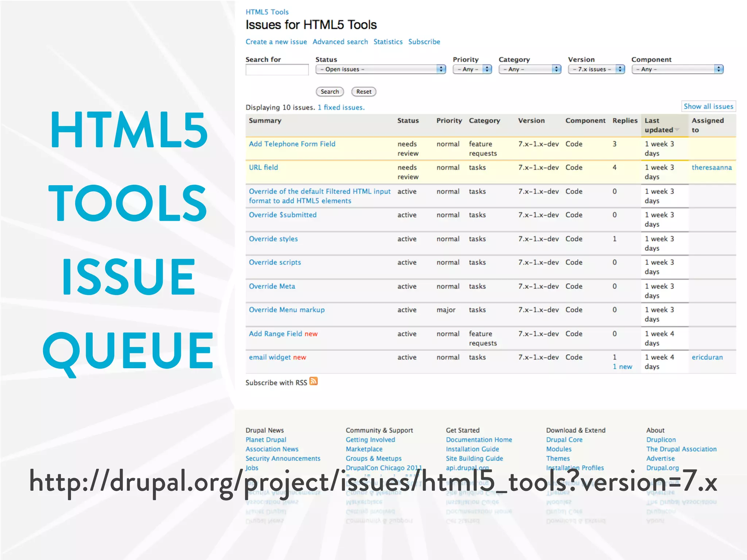Sort by the Replies column header
The height and width of the screenshot is (560, 747).
(625, 121)
